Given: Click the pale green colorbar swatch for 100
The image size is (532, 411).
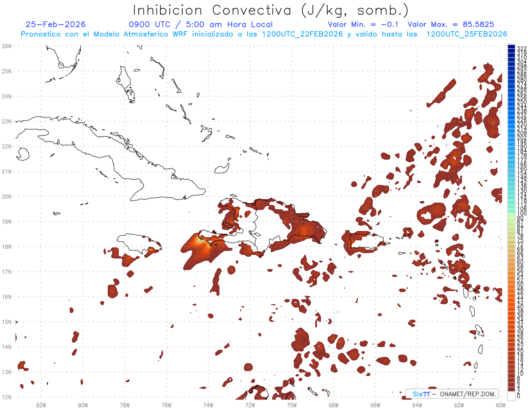Looking at the screenshot, I should [x=511, y=215].
